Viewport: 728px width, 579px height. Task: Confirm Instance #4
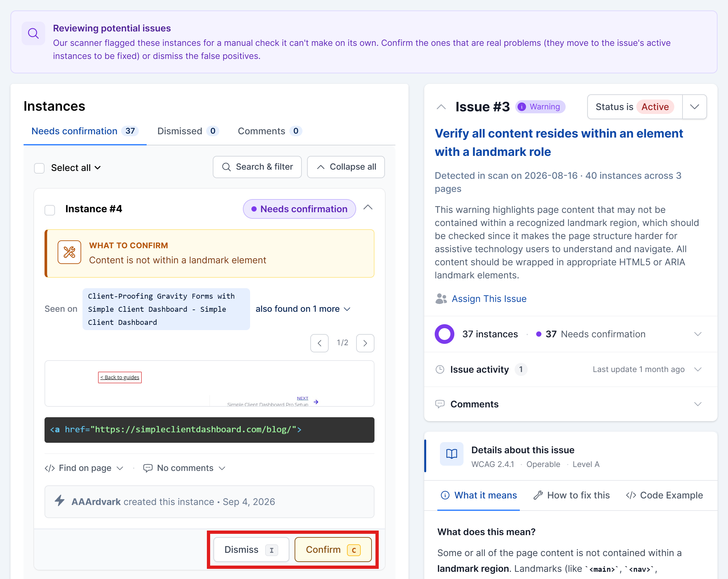point(333,550)
